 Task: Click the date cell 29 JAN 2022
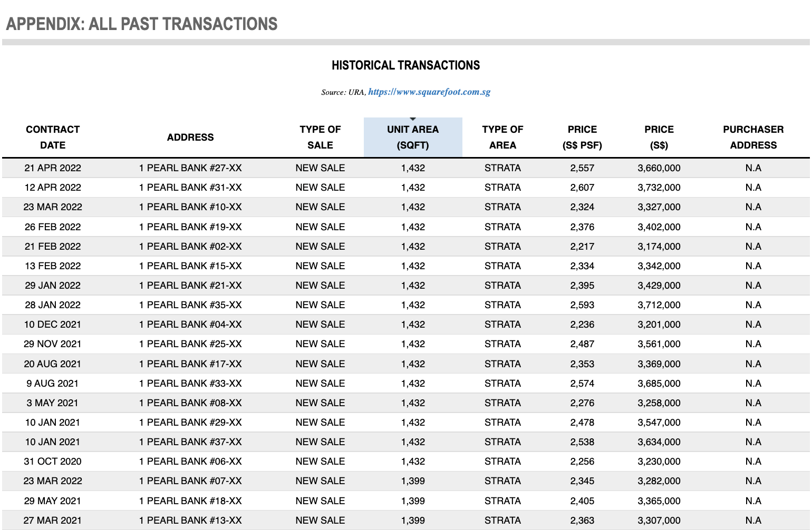[53, 286]
